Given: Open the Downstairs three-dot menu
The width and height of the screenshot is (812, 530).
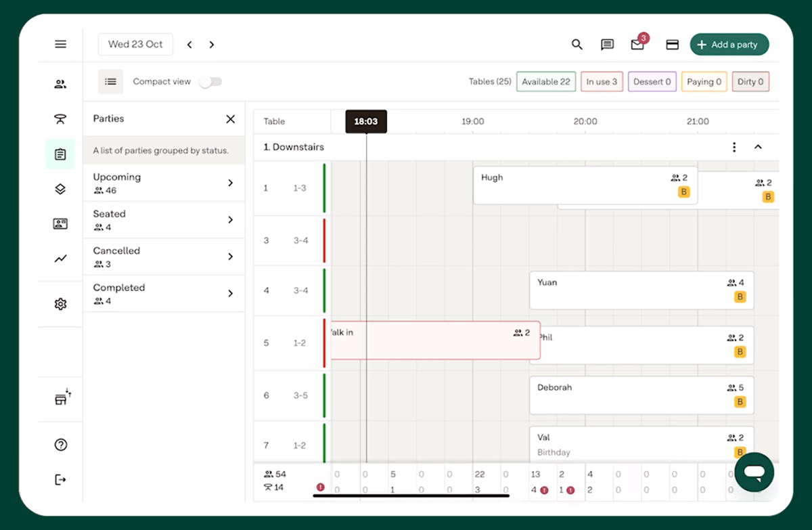Looking at the screenshot, I should (734, 146).
